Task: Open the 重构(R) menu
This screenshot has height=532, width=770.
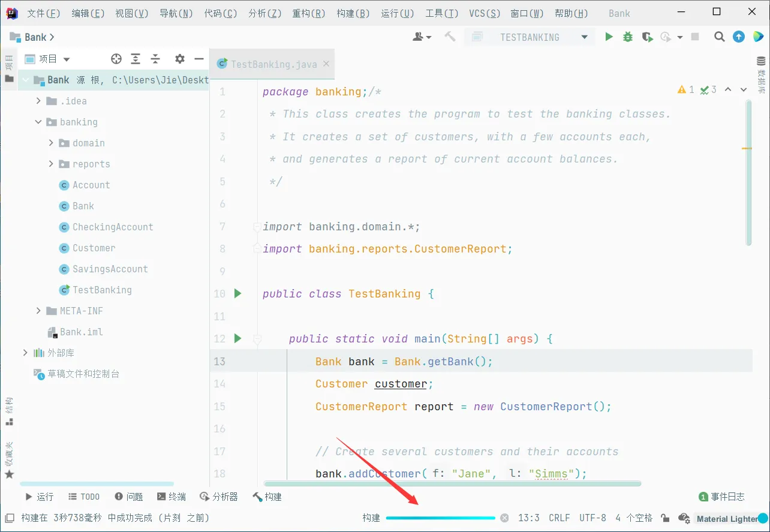Action: [309, 13]
